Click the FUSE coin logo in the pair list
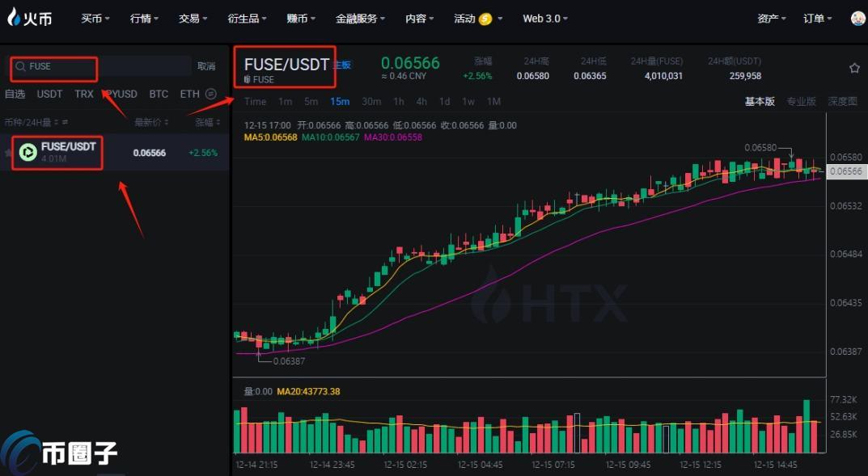The width and height of the screenshot is (868, 476). pyautogui.click(x=27, y=151)
